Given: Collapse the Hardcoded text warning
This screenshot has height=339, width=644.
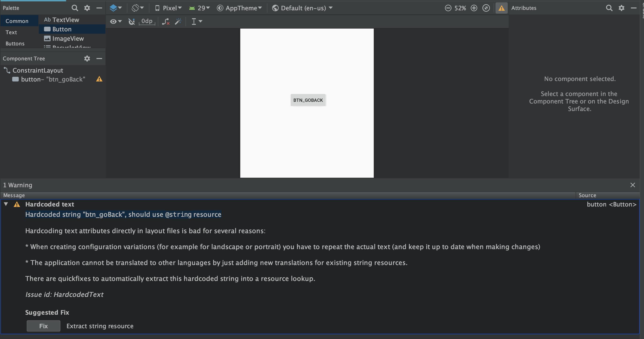Looking at the screenshot, I should [6, 204].
